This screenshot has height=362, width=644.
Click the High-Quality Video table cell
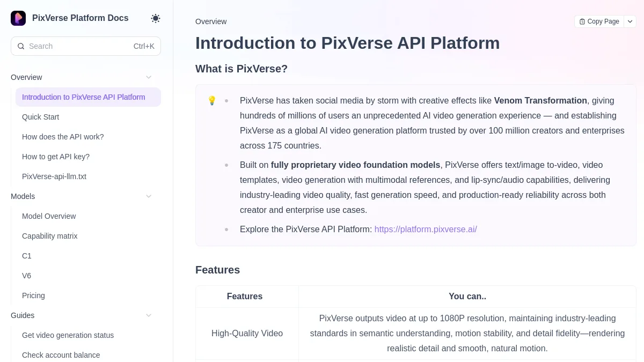tap(247, 334)
